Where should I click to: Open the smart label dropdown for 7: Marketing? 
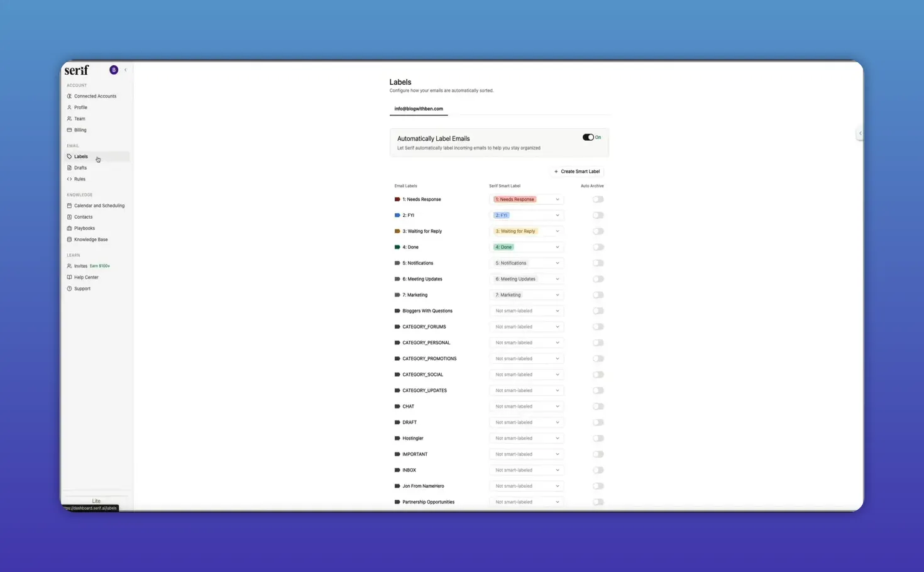click(x=526, y=295)
